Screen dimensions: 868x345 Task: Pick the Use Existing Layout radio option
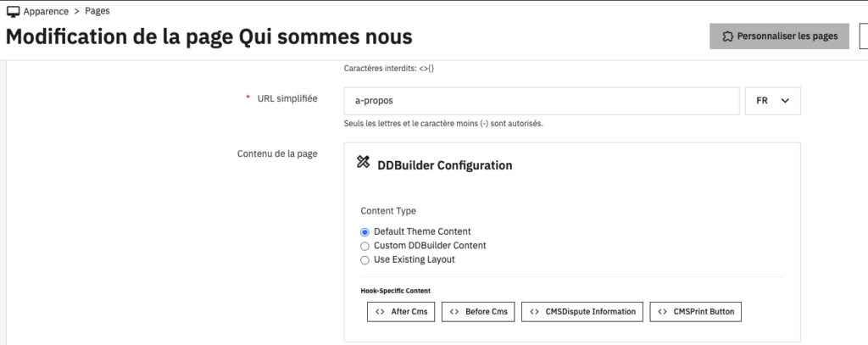[x=365, y=260]
